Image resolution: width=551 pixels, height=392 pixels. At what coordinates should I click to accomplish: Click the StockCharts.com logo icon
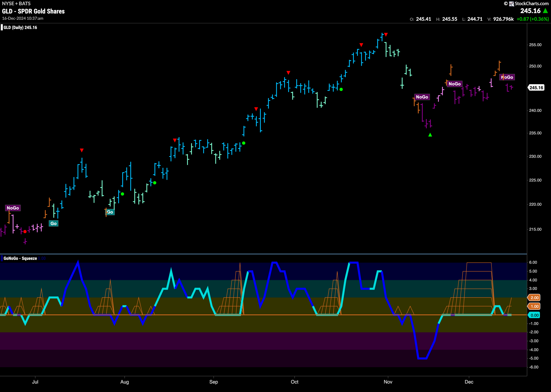pyautogui.click(x=511, y=4)
